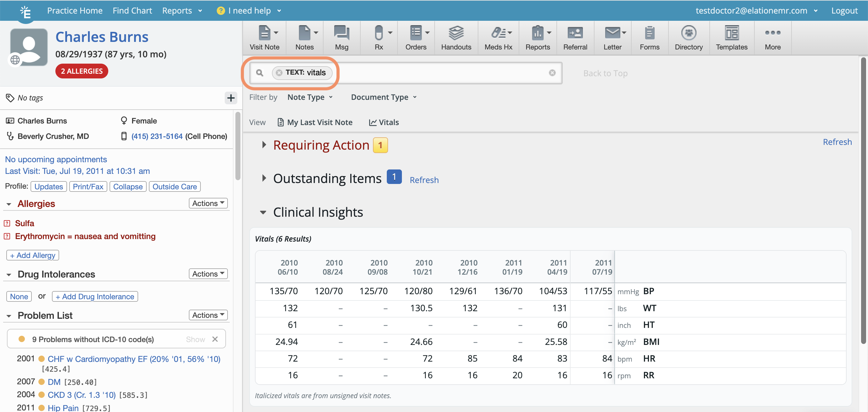
Task: Click the question icon beside Erythromycin allergy
Action: pyautogui.click(x=7, y=236)
